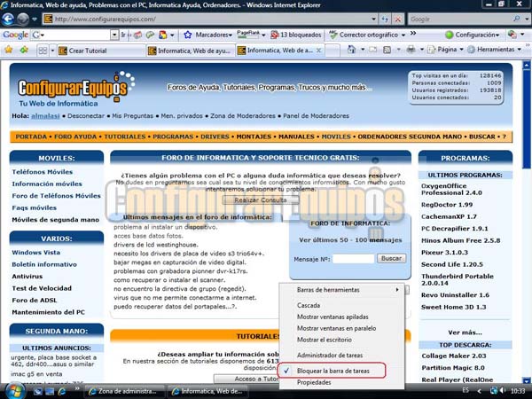The image size is (532, 399).
Task: Open the TUTORIALES link in the orange bar
Action: [x=124, y=137]
